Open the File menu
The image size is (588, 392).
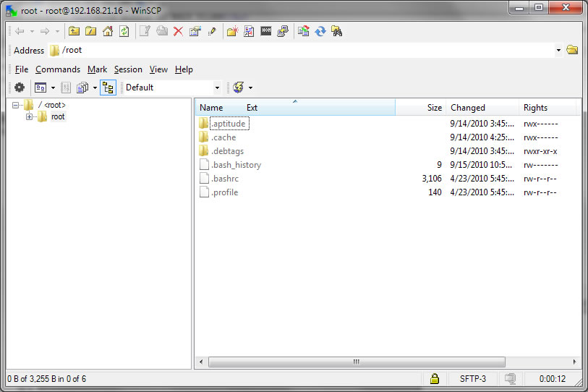[22, 69]
